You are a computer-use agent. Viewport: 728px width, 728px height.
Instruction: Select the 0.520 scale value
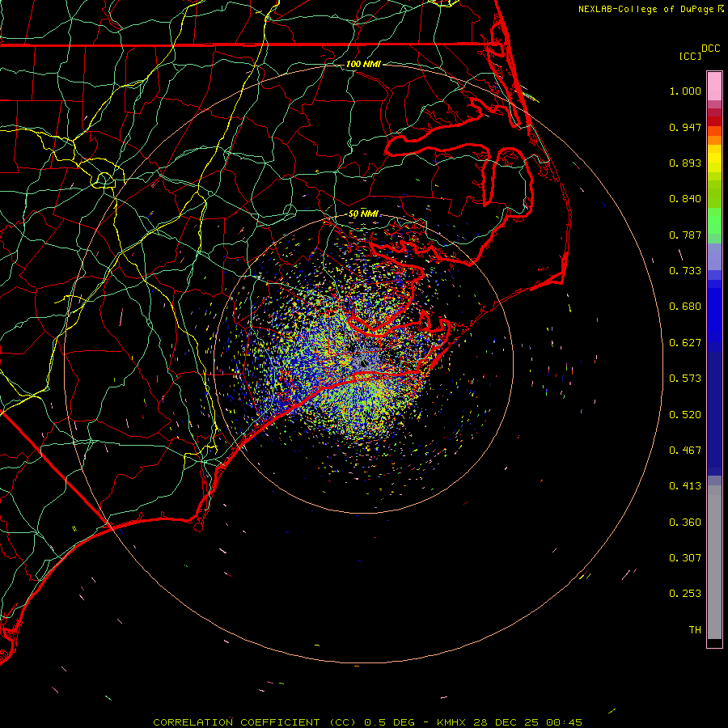685,415
